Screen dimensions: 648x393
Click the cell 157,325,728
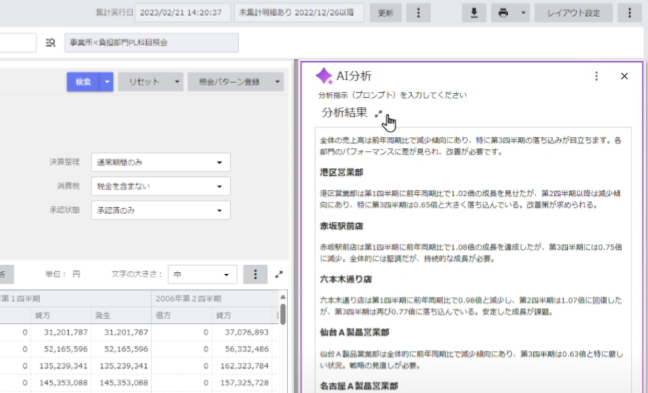pyautogui.click(x=245, y=383)
